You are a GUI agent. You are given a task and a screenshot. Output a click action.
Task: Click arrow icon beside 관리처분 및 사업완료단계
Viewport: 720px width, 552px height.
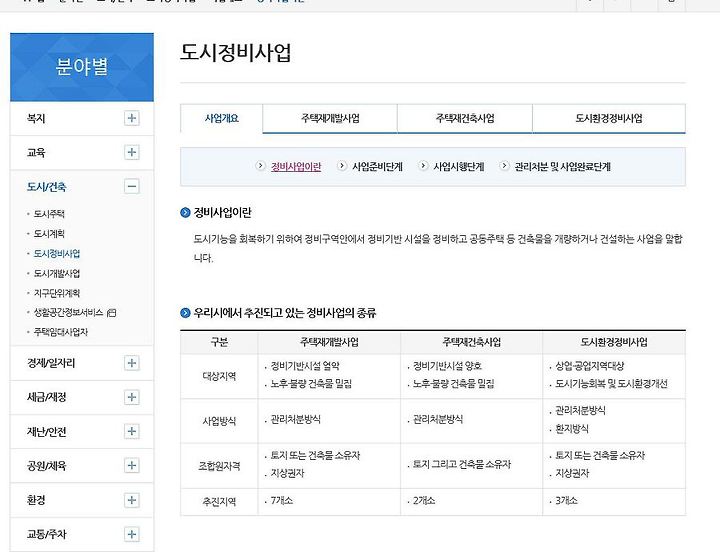coord(504,165)
